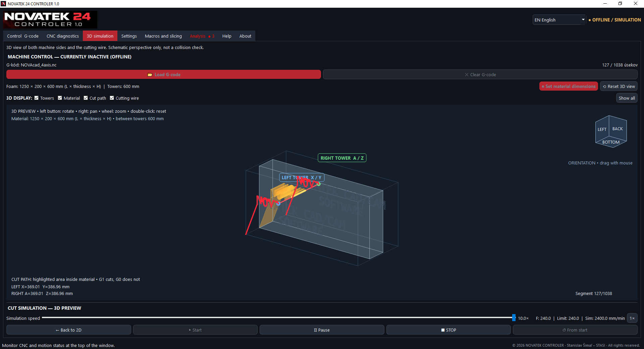Go to Macros and slicing tab

163,36
